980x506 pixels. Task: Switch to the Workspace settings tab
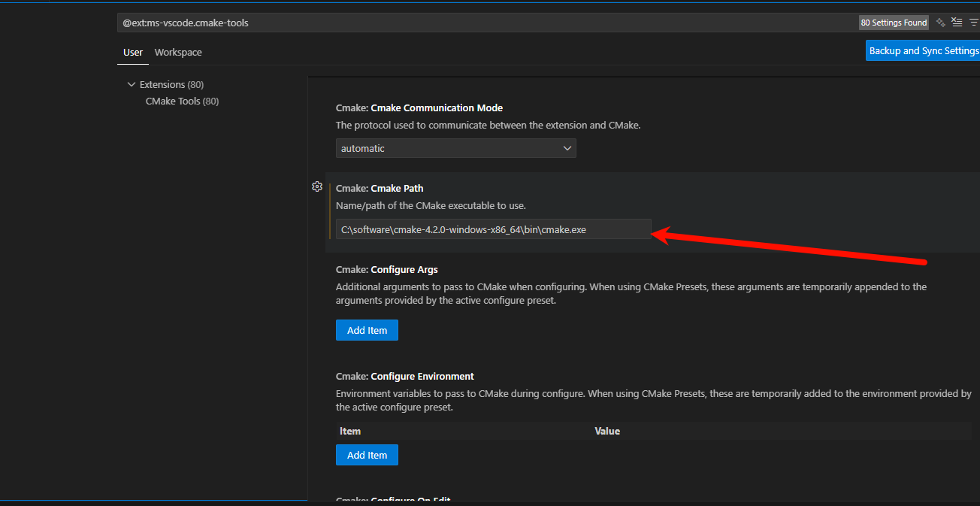pyautogui.click(x=178, y=53)
